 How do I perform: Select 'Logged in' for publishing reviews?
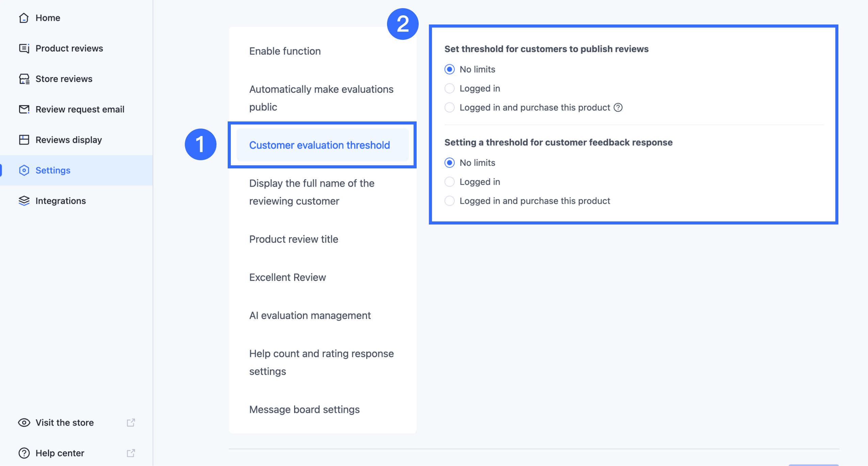pyautogui.click(x=450, y=88)
